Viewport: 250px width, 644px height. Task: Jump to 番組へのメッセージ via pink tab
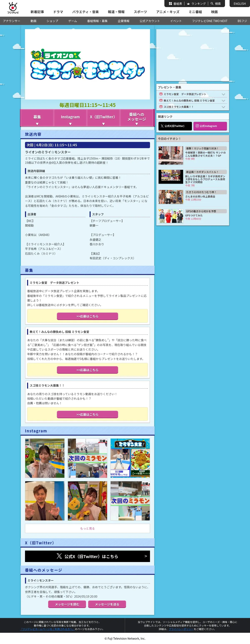(137, 118)
